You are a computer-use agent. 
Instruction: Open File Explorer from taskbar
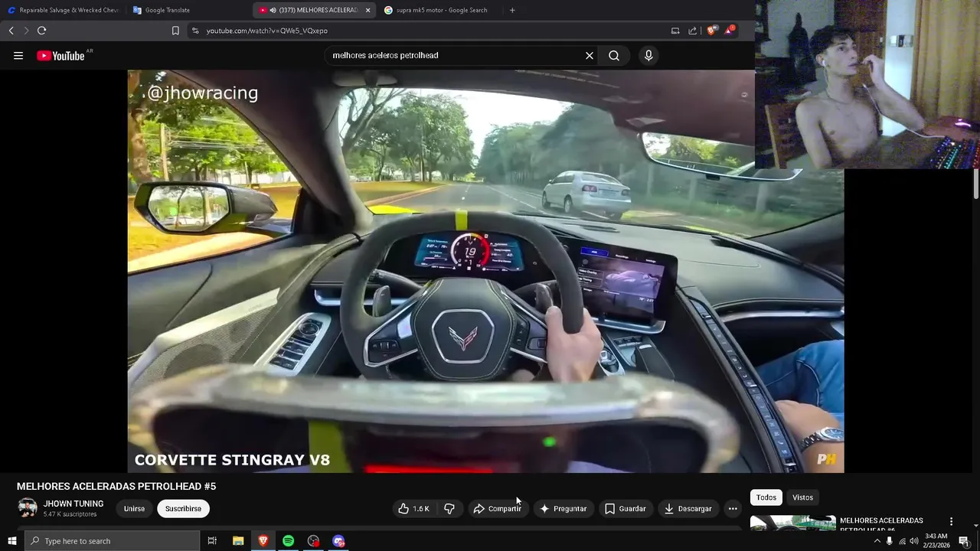(238, 541)
